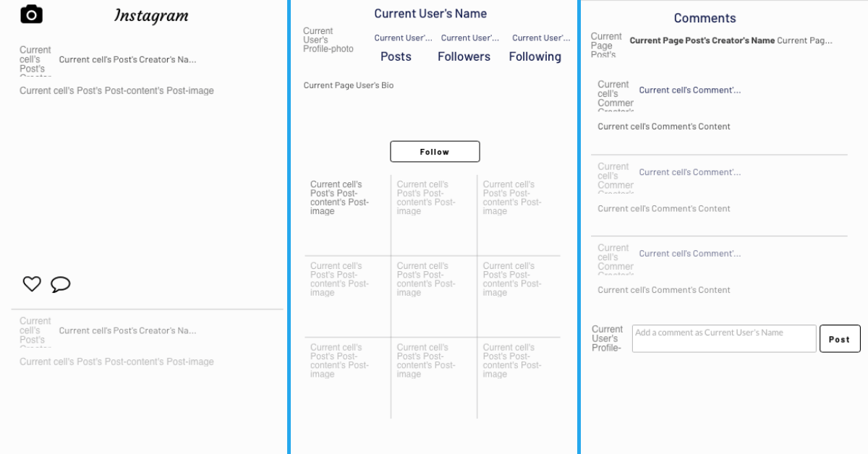The image size is (868, 454).
Task: Open the center post thumbnail in the profile grid
Action: [x=433, y=291]
